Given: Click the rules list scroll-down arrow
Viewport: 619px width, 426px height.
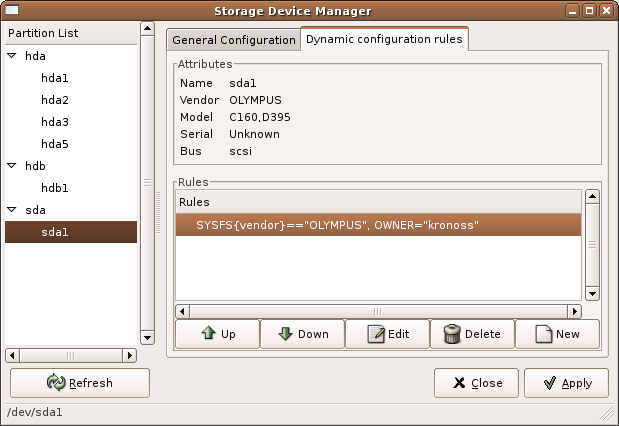Looking at the screenshot, I should pos(592,293).
